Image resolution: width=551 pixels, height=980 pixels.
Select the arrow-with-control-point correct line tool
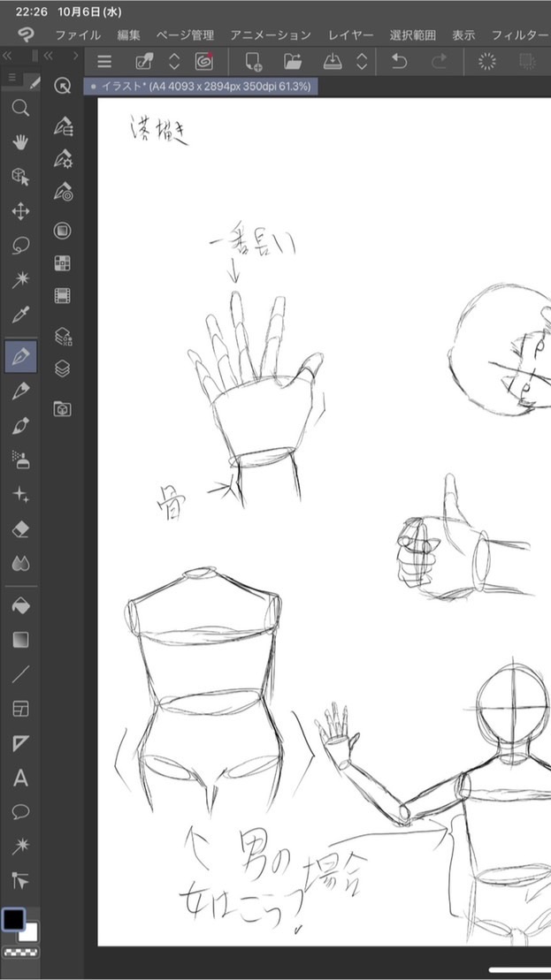[20, 881]
